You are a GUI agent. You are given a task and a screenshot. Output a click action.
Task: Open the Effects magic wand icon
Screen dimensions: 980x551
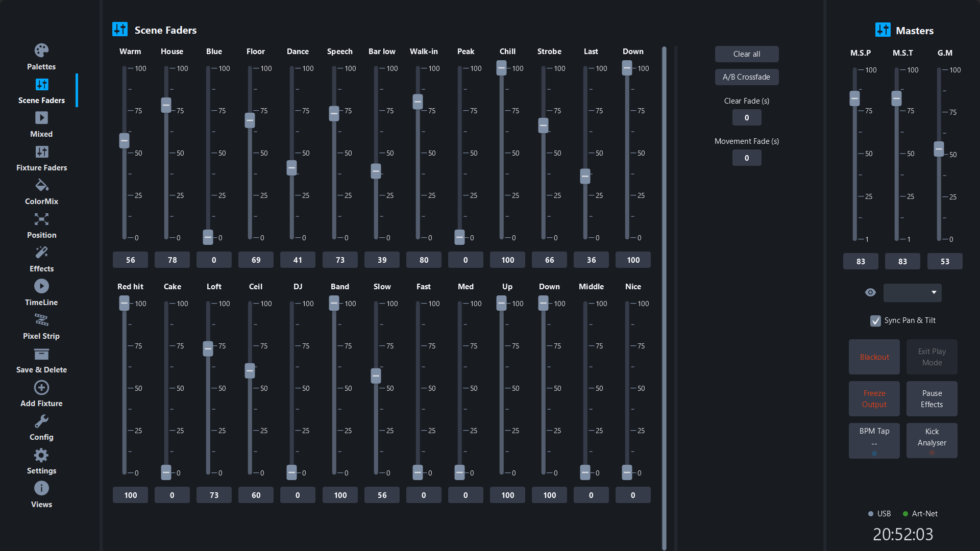coord(41,253)
